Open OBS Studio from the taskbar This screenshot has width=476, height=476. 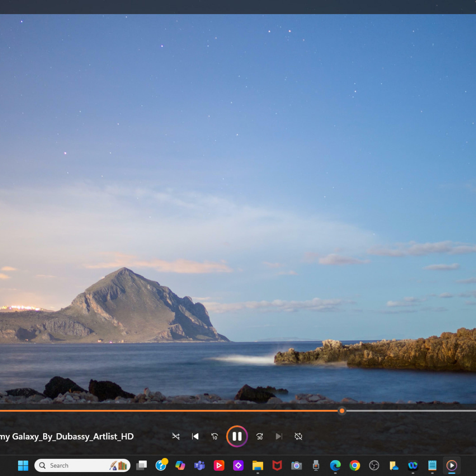tap(374, 465)
